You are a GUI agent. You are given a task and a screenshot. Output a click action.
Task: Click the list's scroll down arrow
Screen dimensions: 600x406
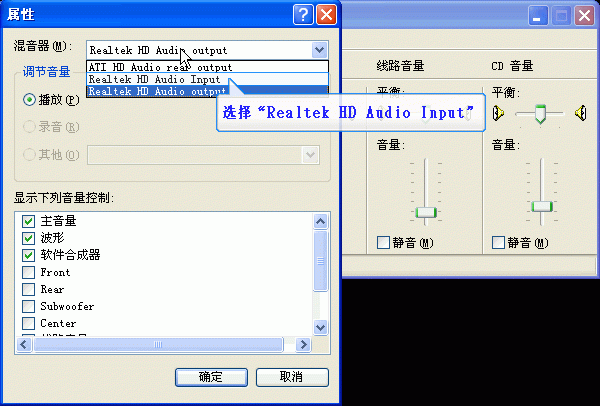pyautogui.click(x=320, y=328)
